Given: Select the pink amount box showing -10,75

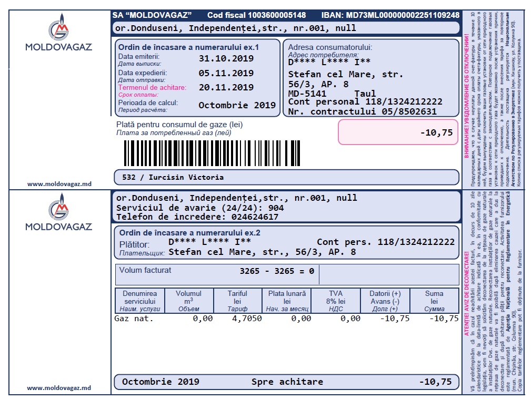Looking at the screenshot, I should [398, 132].
